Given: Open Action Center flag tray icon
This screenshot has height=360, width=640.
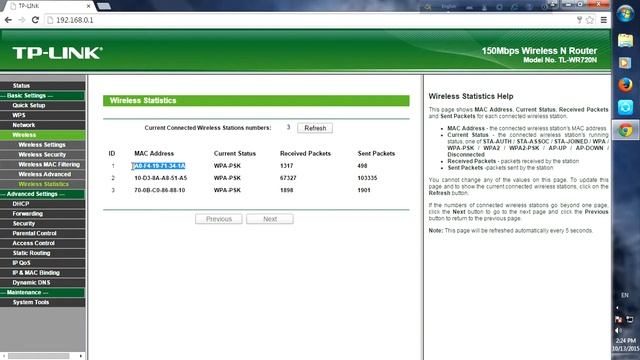Looking at the screenshot, I should pyautogui.click(x=619, y=319).
